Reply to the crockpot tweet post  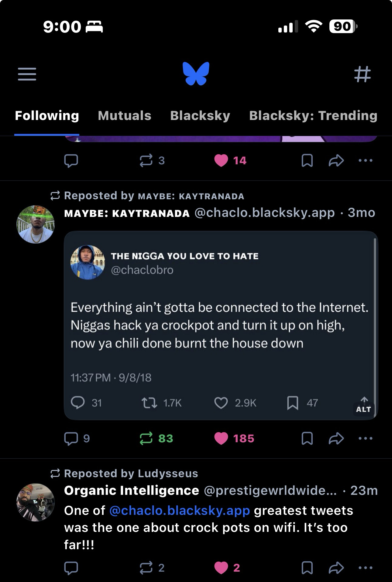point(71,438)
